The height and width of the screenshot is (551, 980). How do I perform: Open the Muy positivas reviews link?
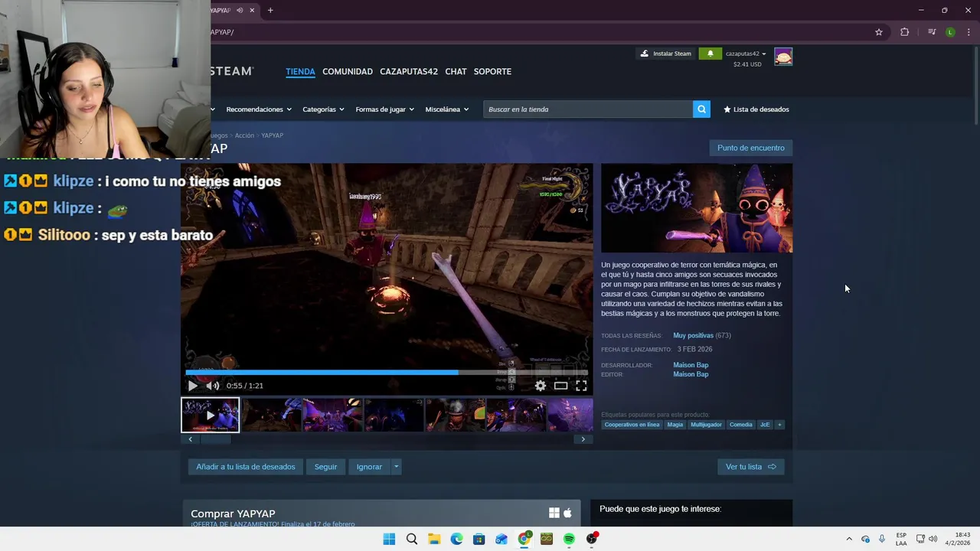[x=693, y=335]
